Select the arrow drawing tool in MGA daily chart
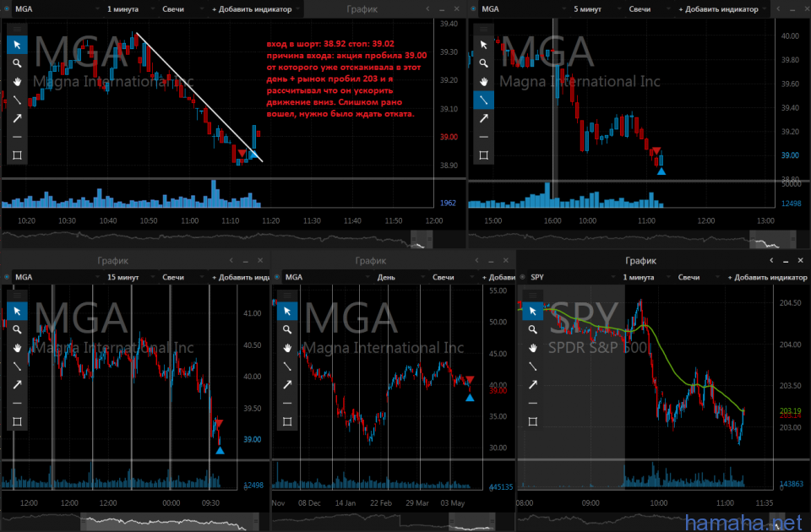Image resolution: width=811 pixels, height=532 pixels. (287, 385)
